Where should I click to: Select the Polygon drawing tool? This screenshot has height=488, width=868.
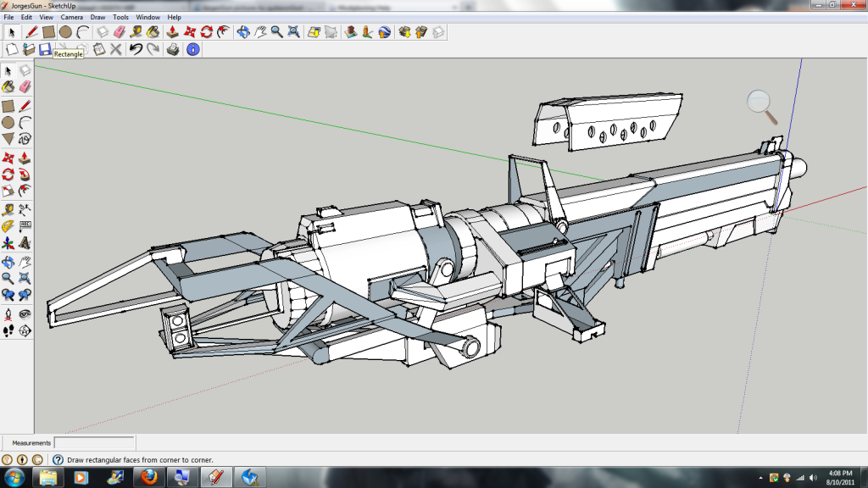8,138
